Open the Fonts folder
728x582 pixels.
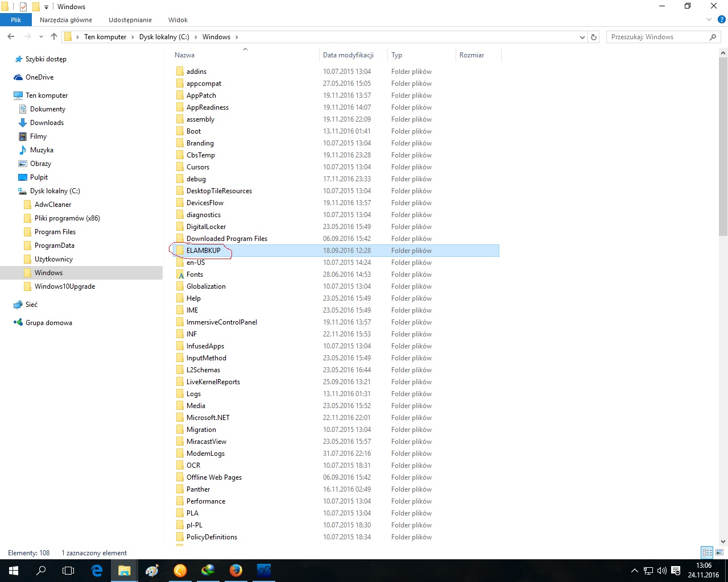click(x=195, y=275)
